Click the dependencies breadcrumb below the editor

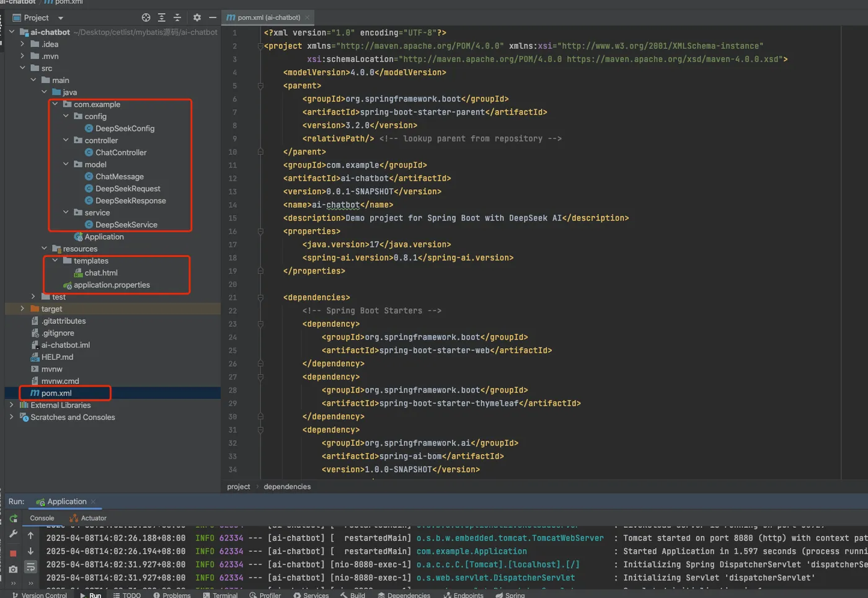[x=287, y=486]
